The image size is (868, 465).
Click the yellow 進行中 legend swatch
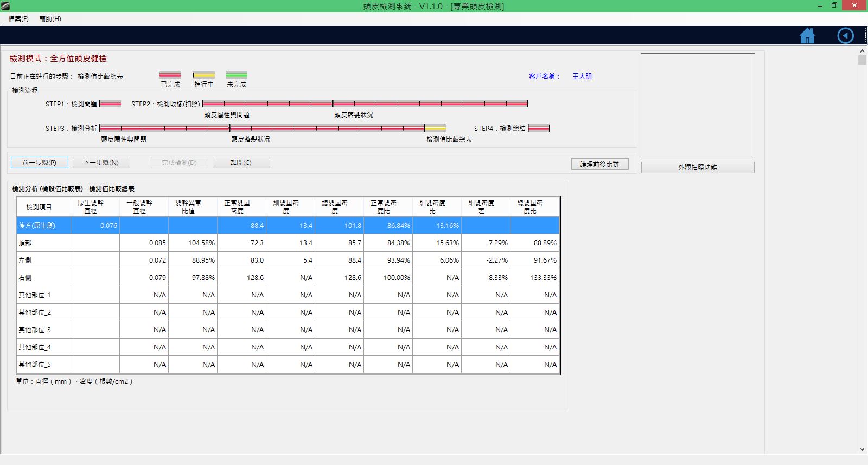[204, 75]
